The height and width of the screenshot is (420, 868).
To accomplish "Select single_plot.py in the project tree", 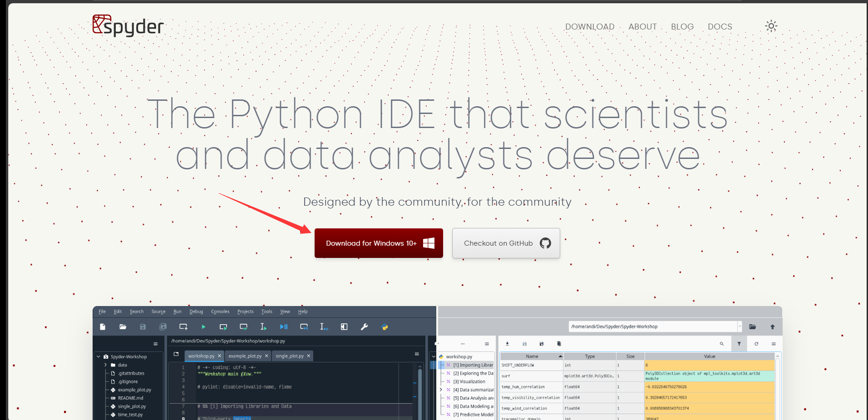I will 132,406.
